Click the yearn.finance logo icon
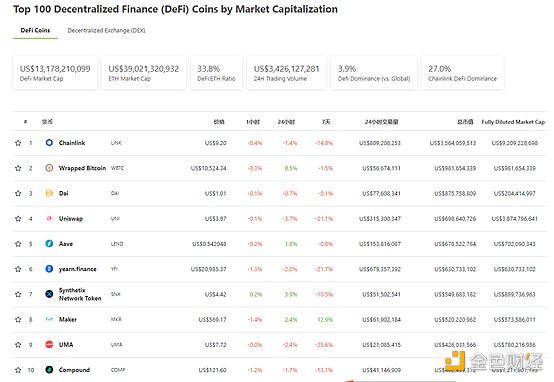This screenshot has height=382, width=554. pos(49,269)
